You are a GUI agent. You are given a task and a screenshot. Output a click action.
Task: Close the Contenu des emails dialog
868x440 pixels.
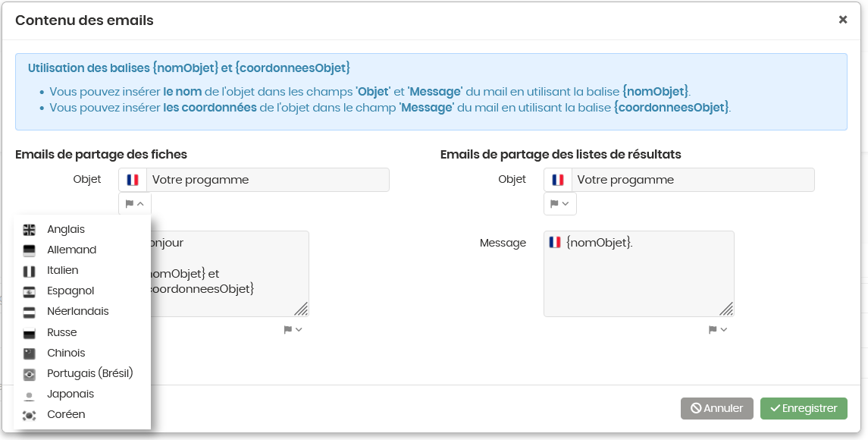[x=842, y=20]
